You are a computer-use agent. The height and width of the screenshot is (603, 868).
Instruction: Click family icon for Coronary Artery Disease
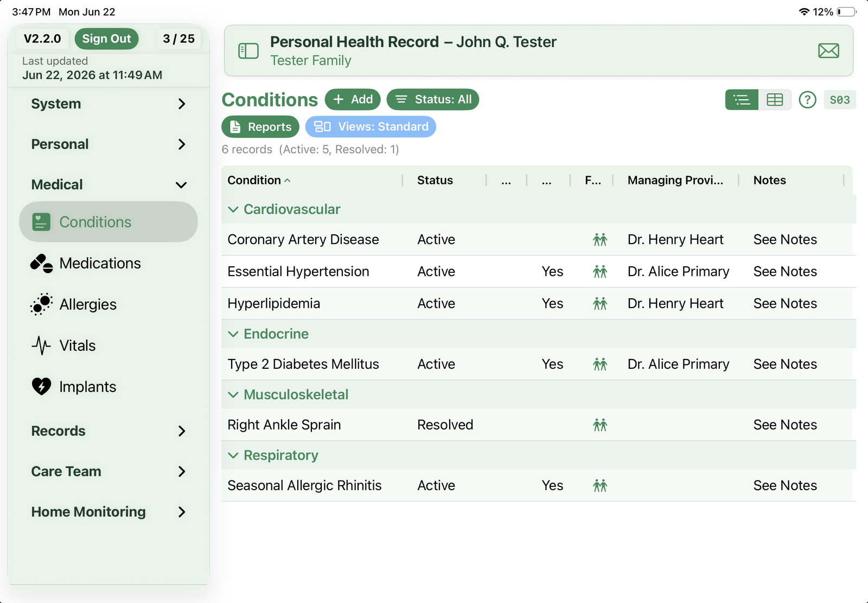(600, 240)
